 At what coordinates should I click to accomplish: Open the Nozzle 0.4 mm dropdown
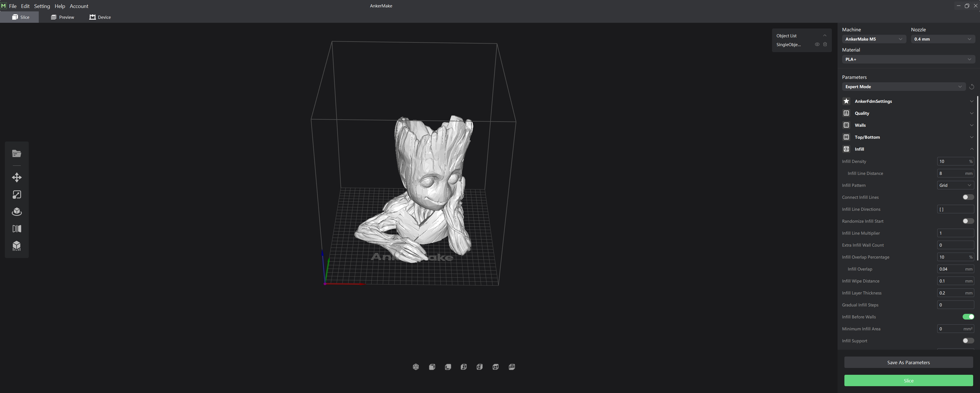pos(943,39)
